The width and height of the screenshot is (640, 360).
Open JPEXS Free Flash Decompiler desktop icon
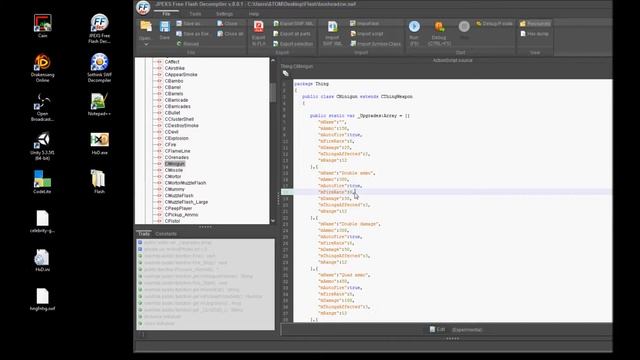click(x=99, y=29)
